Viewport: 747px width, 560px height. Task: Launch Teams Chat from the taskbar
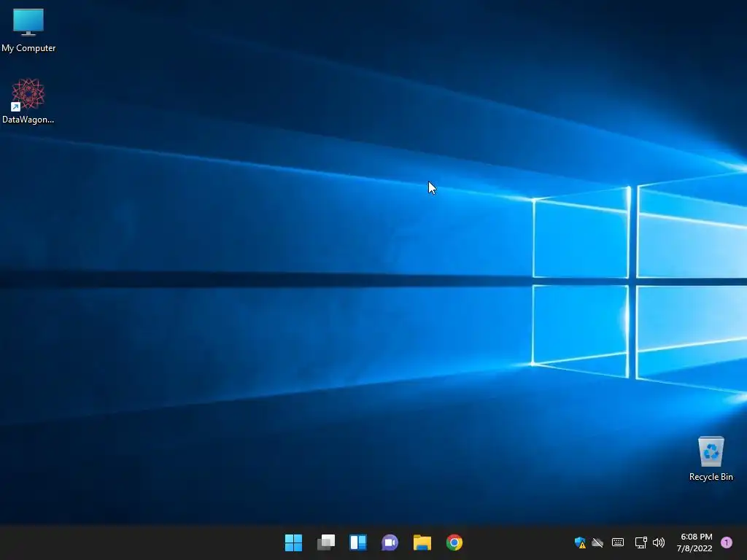390,542
